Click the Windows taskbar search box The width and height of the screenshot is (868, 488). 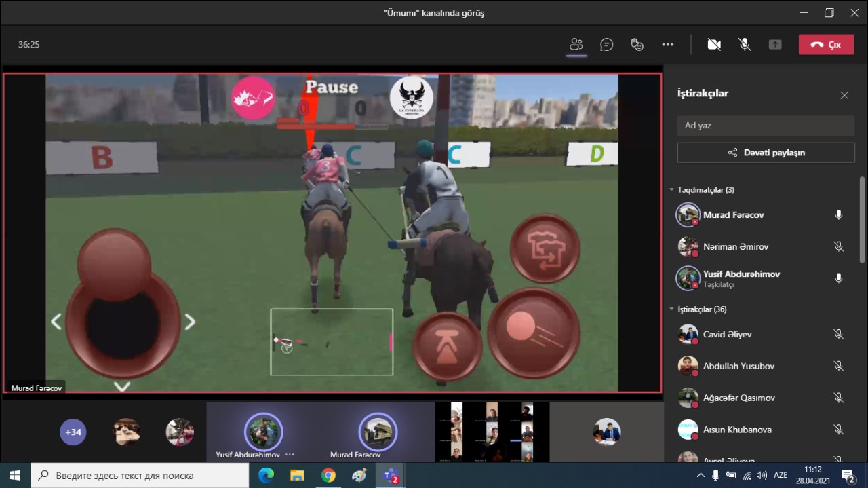[x=140, y=475]
